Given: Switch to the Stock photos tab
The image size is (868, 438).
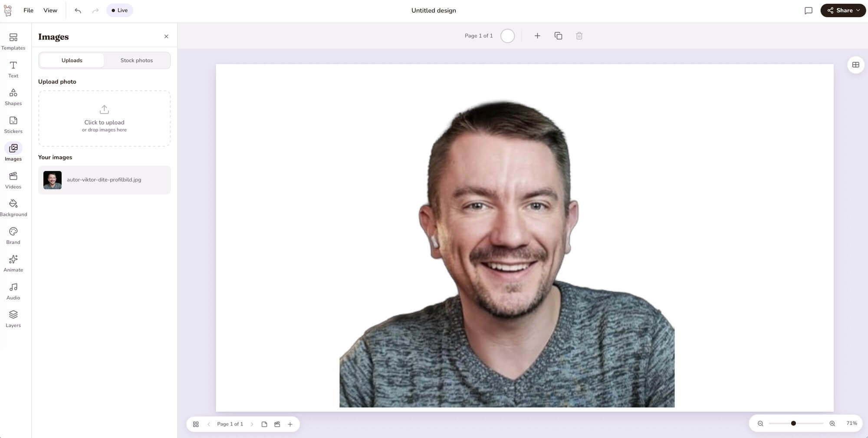Looking at the screenshot, I should pyautogui.click(x=136, y=60).
